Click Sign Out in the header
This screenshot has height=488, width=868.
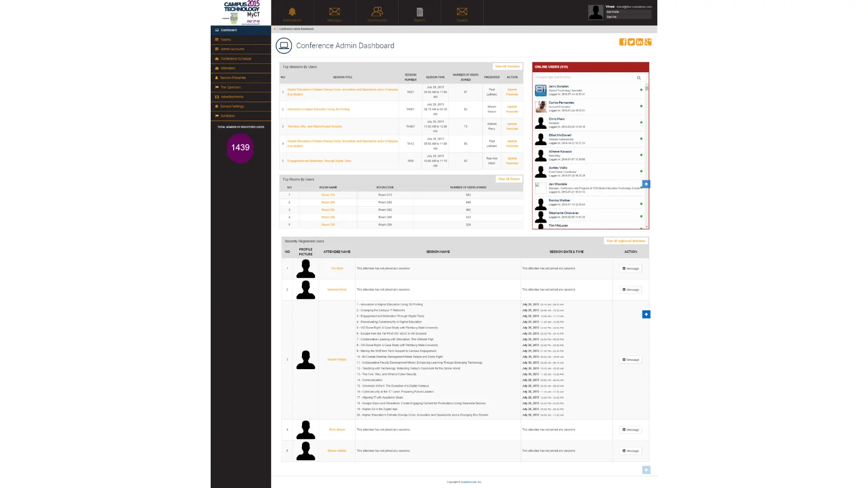[x=611, y=17]
